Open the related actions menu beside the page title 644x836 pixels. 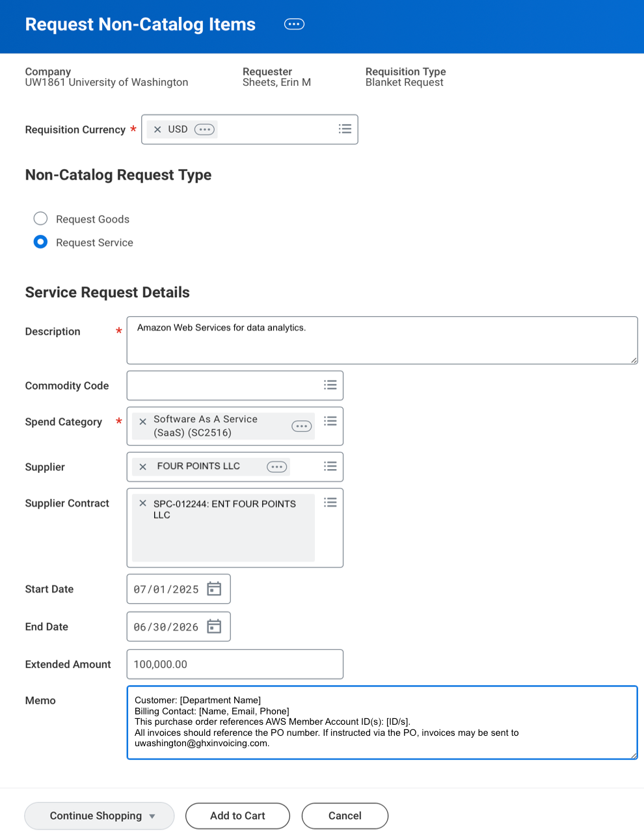[x=294, y=23]
